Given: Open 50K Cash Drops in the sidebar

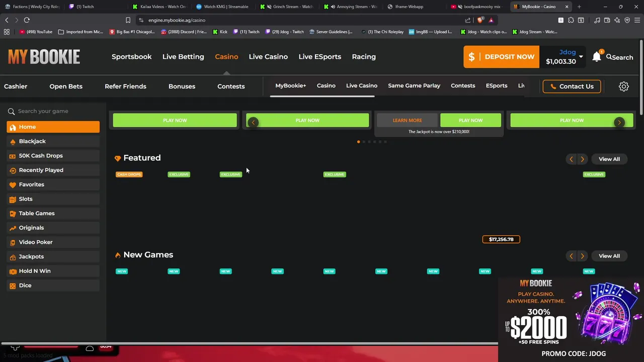Looking at the screenshot, I should pyautogui.click(x=53, y=156).
